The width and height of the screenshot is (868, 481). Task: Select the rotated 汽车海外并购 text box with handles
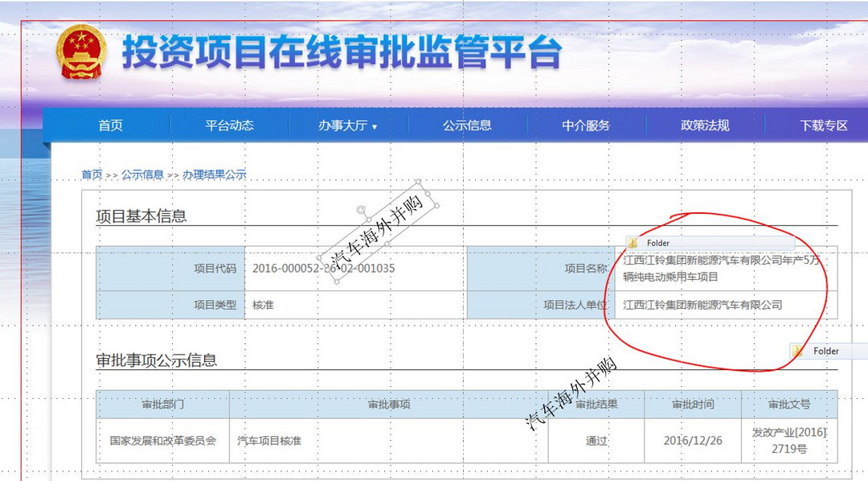[x=378, y=232]
